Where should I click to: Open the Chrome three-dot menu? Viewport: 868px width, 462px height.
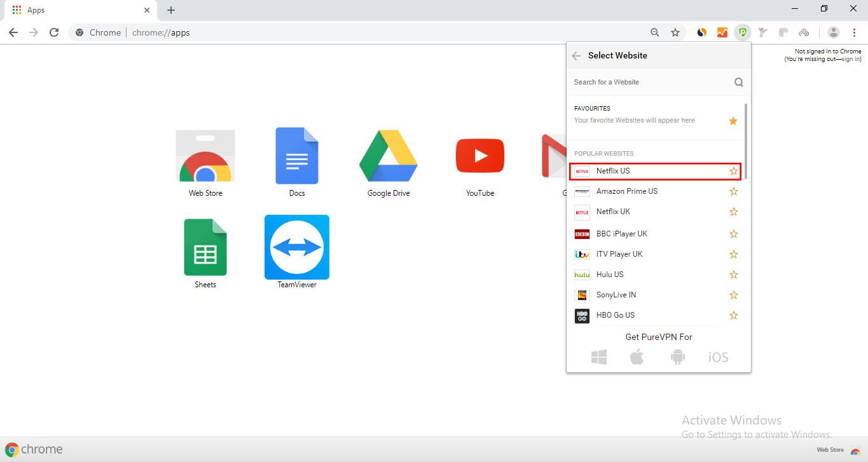tap(855, 32)
